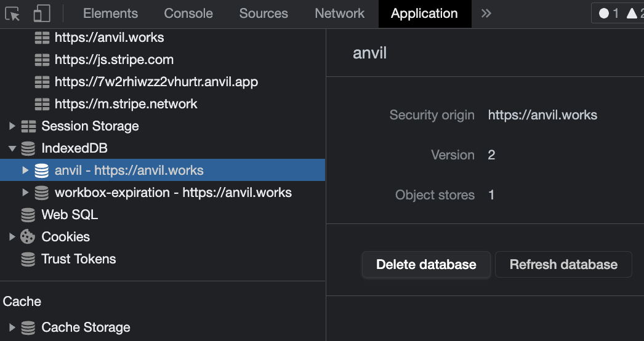Open the Console tab

click(x=188, y=14)
